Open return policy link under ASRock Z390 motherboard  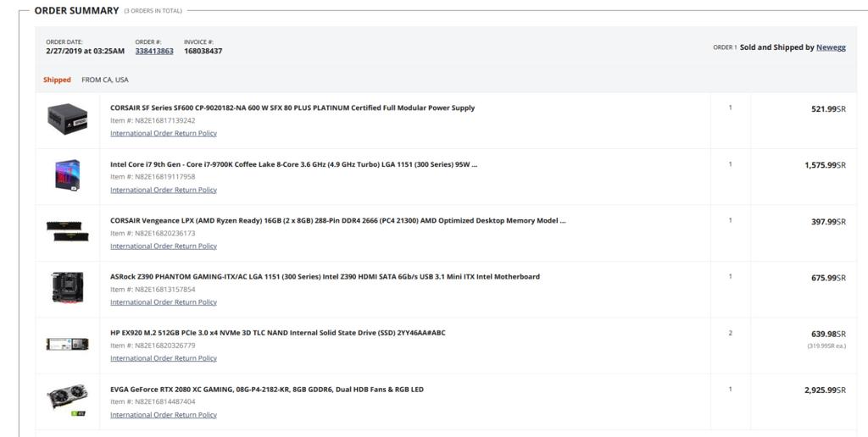[x=164, y=302]
